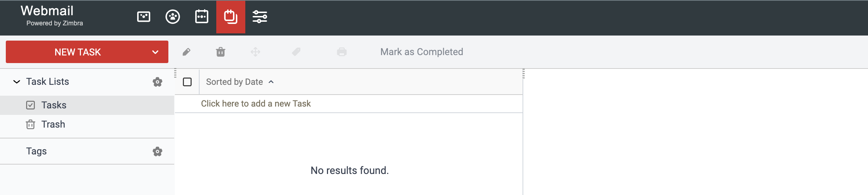Click the 'Click here to add a new Task' field
The width and height of the screenshot is (868, 195).
click(x=348, y=104)
